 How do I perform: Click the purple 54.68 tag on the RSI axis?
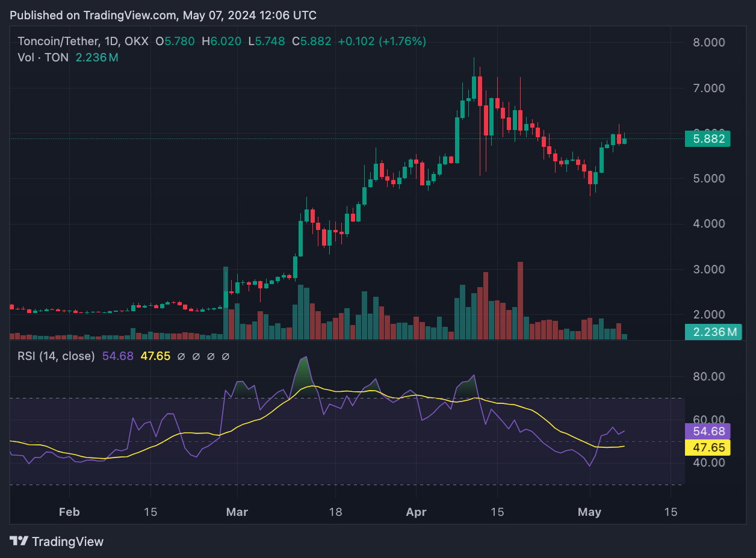[708, 431]
